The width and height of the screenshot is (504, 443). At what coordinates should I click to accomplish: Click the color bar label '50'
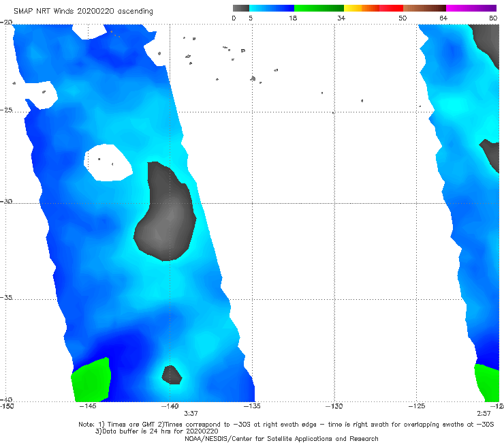[403, 18]
